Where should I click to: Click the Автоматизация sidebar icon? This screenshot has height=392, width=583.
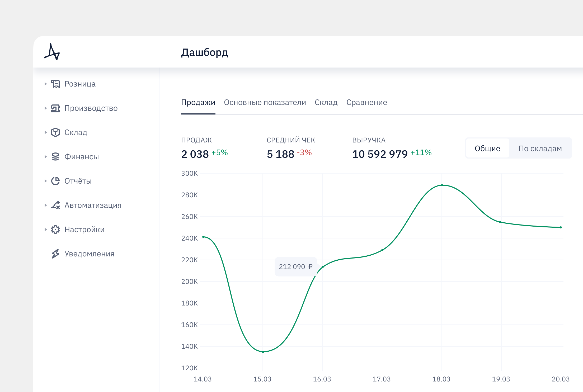(x=55, y=205)
